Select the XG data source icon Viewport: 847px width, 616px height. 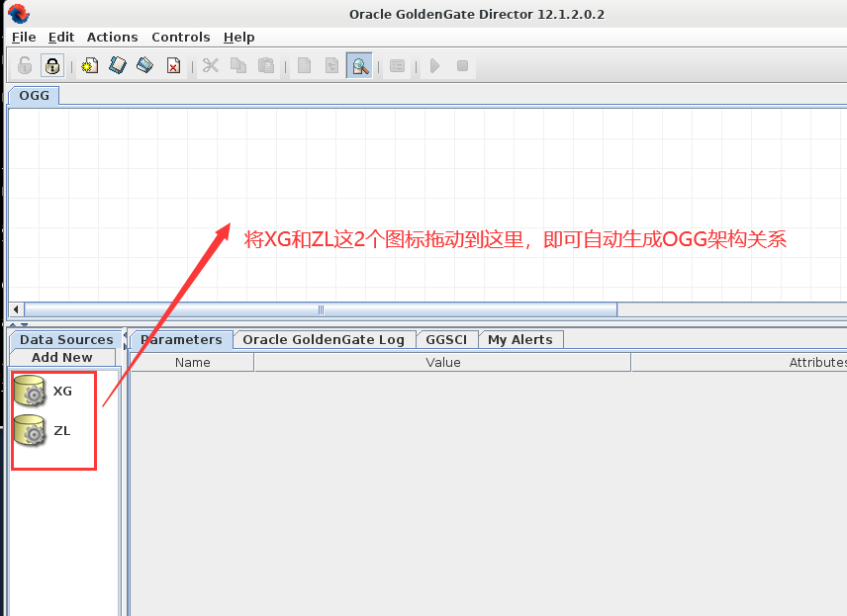coord(30,391)
